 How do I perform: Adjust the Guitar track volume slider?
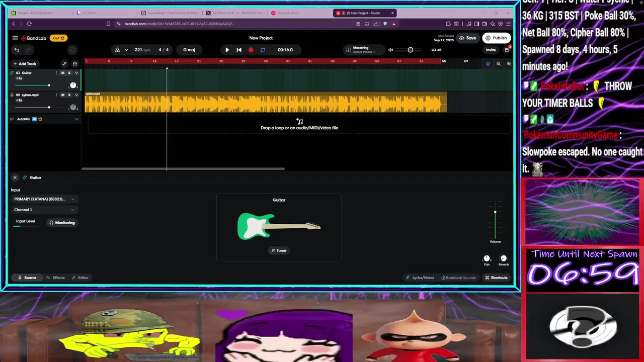click(x=49, y=85)
